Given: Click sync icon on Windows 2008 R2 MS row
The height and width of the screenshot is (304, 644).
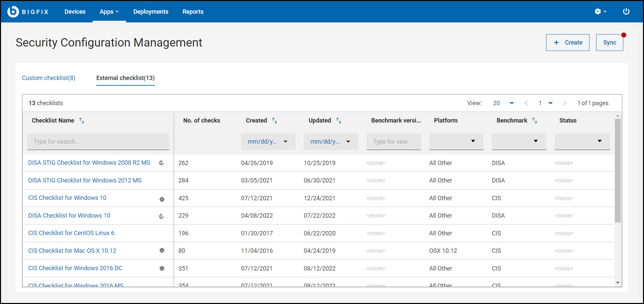Looking at the screenshot, I should tap(162, 163).
